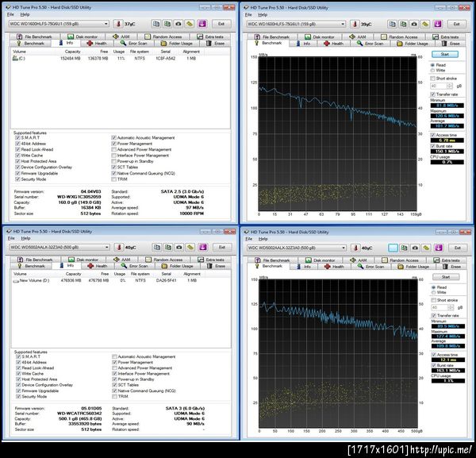Copy screenshot icon in WD1600 Benchmark window
This screenshot has width=476, height=458.
coord(403,24)
